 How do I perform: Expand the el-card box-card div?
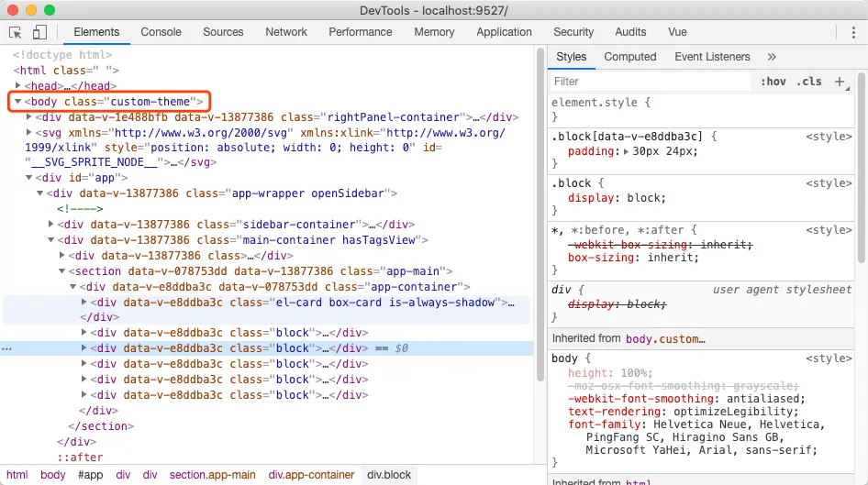click(x=84, y=302)
